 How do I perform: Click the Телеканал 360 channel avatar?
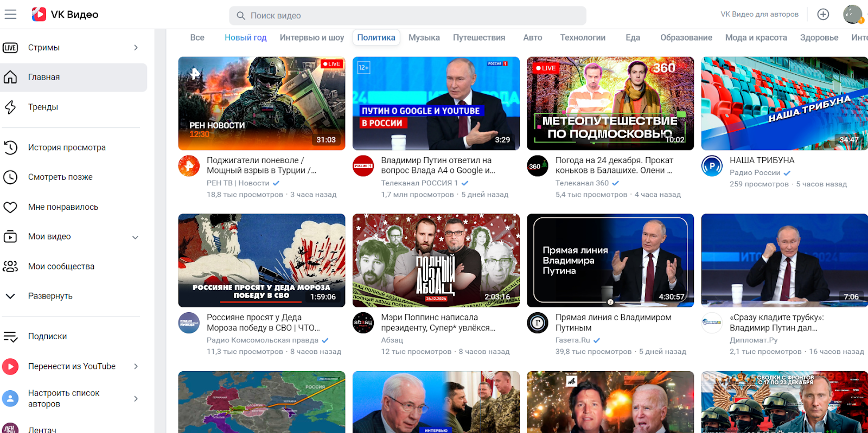tap(538, 166)
